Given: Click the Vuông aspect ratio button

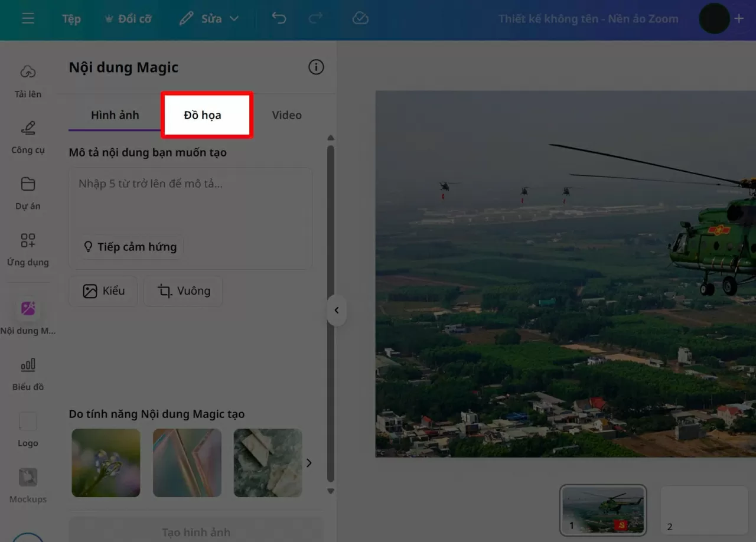Looking at the screenshot, I should click(x=183, y=290).
